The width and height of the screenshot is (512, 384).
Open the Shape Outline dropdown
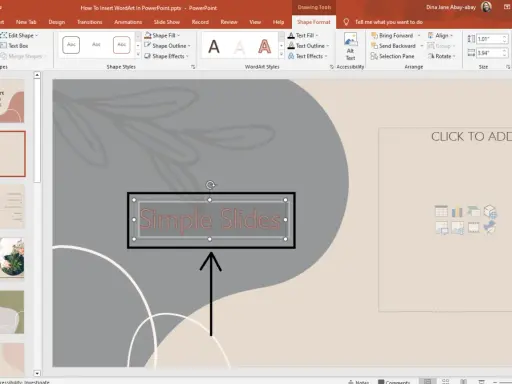click(167, 46)
